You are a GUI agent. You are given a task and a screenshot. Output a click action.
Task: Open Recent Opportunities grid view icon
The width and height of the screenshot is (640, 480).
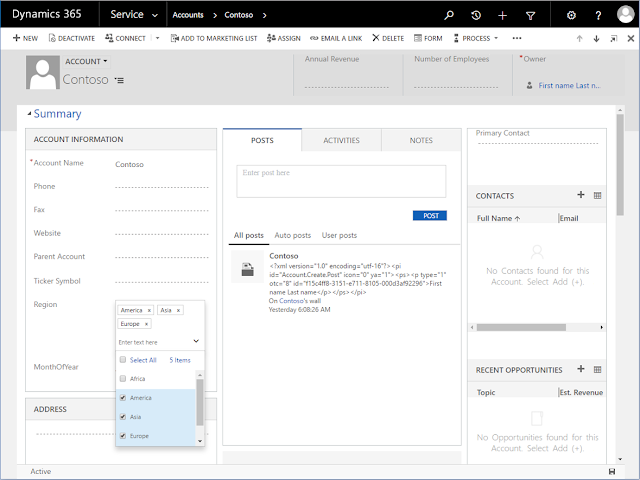pos(598,369)
